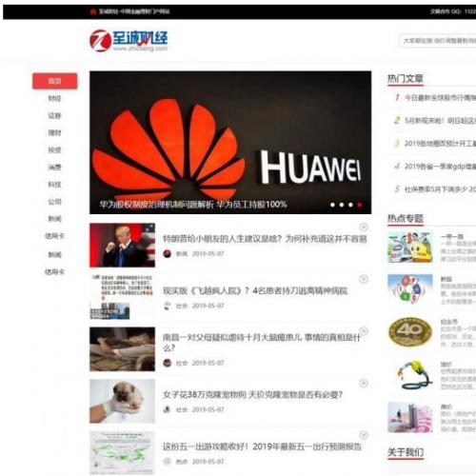
Task: Open article 现实版《飞越疯人院》
Action: pos(255,290)
